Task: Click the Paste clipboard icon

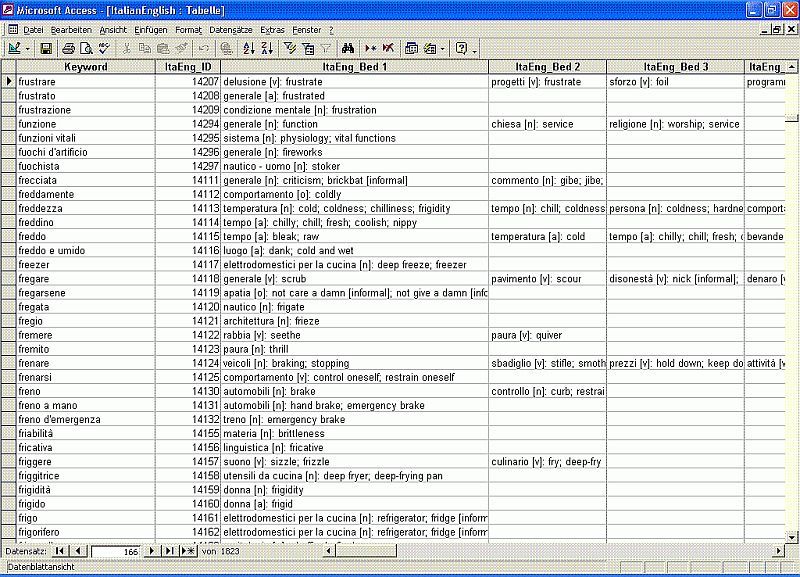Action: [x=163, y=48]
